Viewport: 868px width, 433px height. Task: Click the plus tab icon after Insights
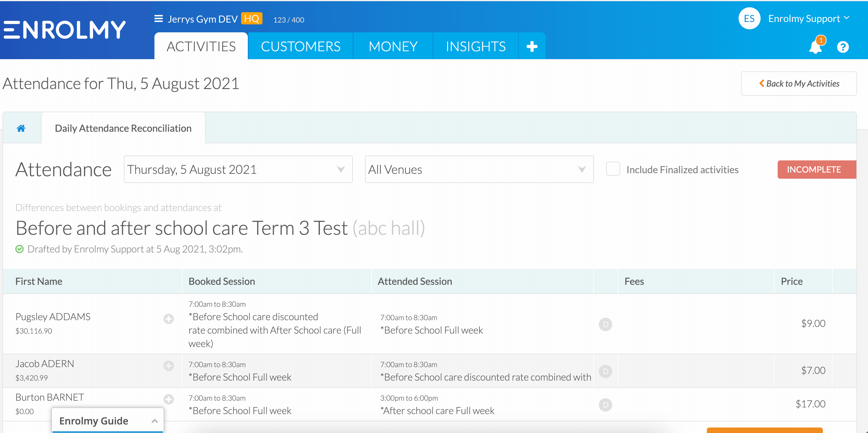click(x=532, y=46)
